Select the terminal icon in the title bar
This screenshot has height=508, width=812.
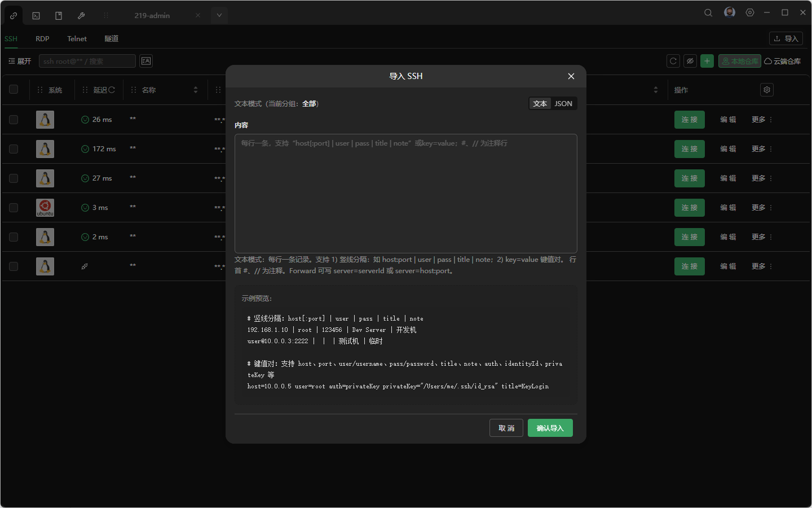36,15
